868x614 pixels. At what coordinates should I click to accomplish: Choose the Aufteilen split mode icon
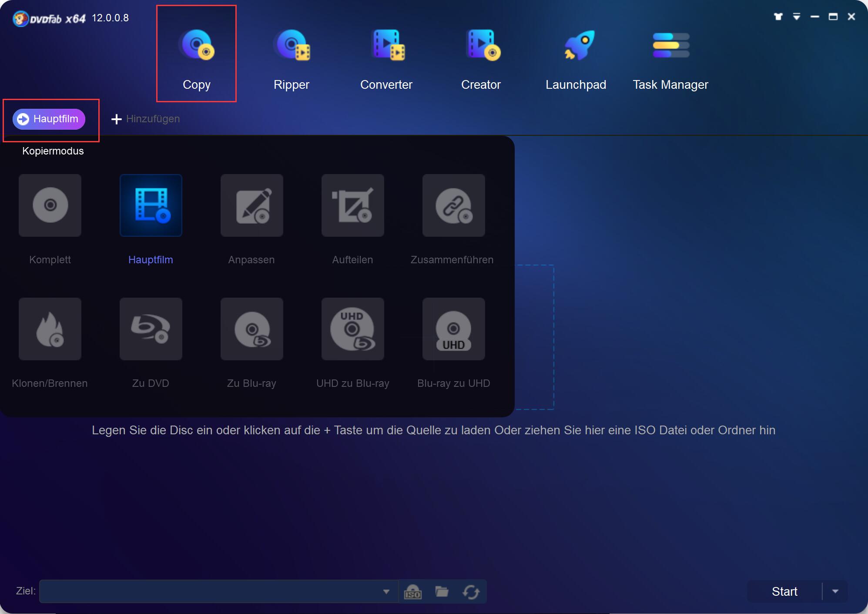pyautogui.click(x=353, y=205)
